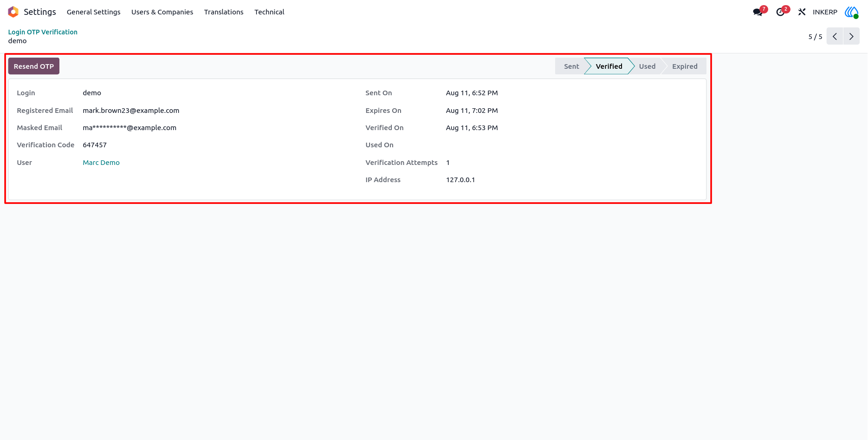Select the Verified status stage
This screenshot has height=440, width=868.
[x=609, y=66]
